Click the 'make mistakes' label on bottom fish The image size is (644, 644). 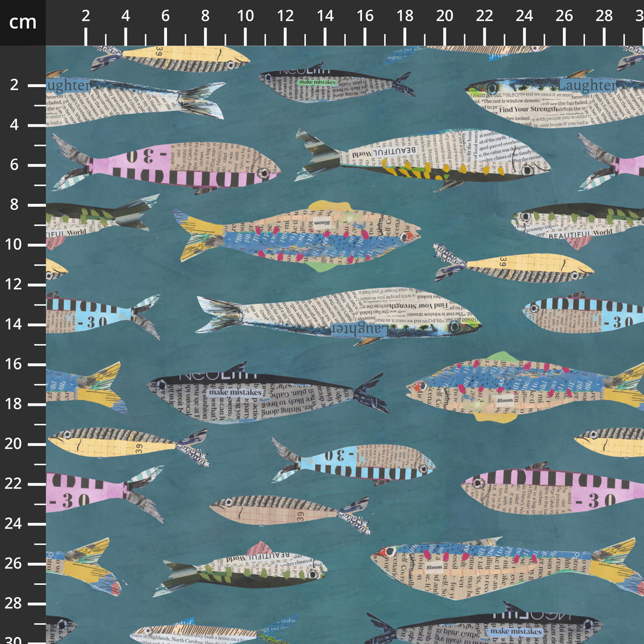pyautogui.click(x=516, y=631)
